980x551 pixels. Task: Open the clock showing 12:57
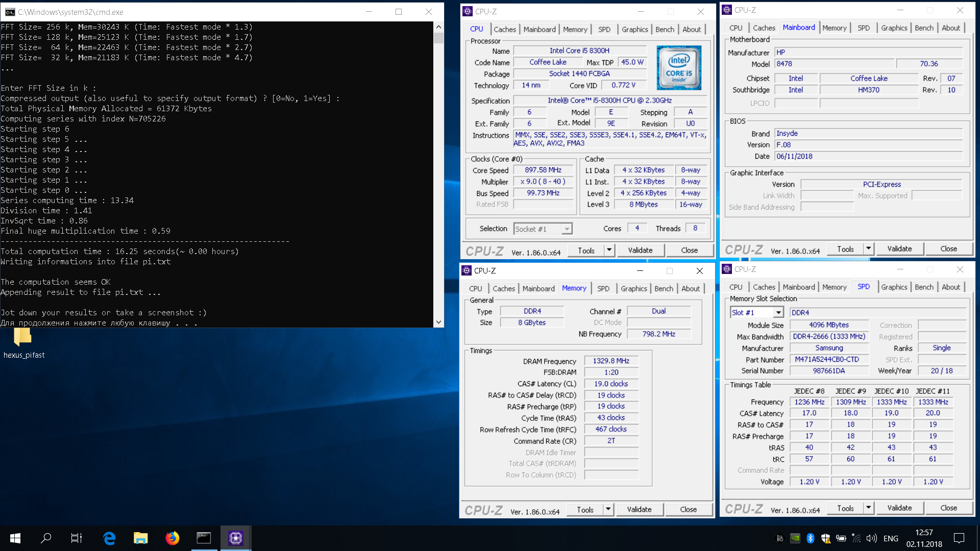(924, 538)
